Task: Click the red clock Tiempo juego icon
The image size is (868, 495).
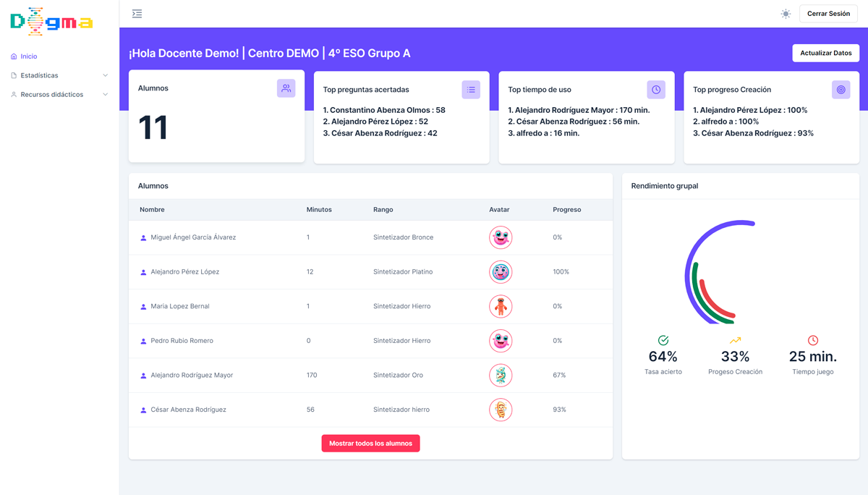Action: click(813, 340)
